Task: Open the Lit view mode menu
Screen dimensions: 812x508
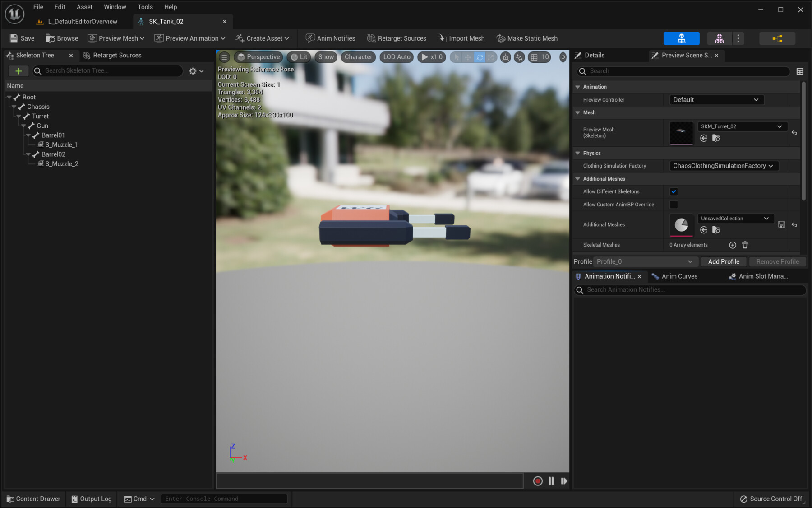Action: [299, 57]
